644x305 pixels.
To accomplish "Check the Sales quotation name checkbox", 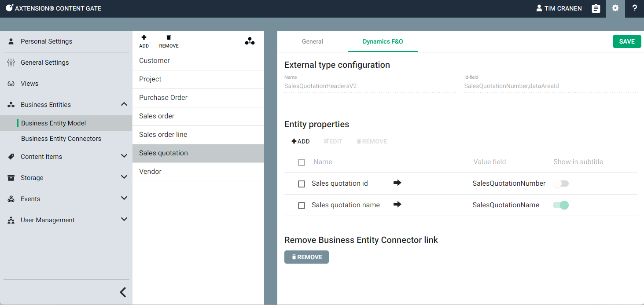I will [302, 206].
